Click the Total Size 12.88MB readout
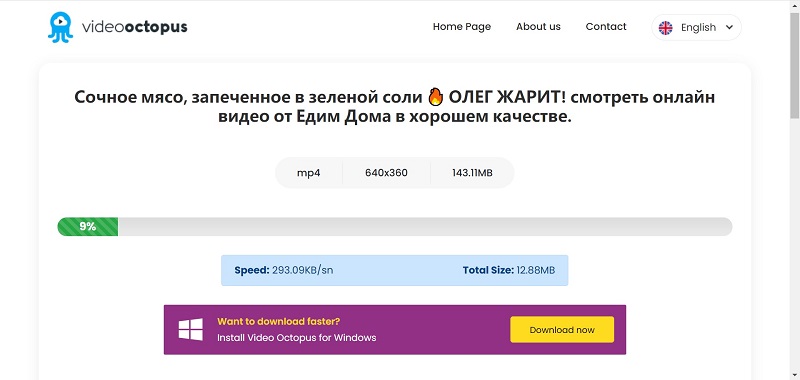Image resolution: width=800 pixels, height=380 pixels. (509, 270)
